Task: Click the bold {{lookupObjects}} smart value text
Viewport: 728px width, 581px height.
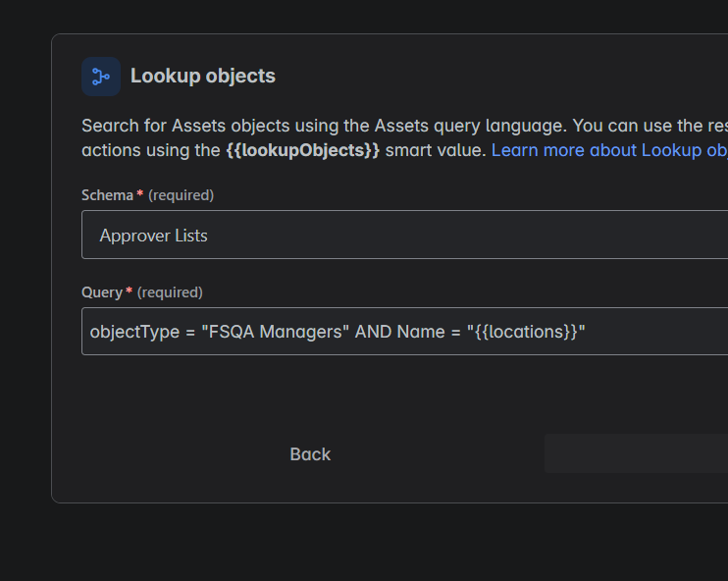Action: [303, 150]
